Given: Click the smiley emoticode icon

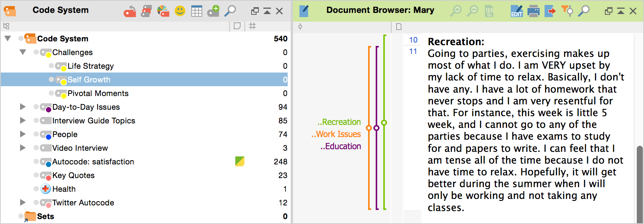Looking at the screenshot, I should [180, 11].
